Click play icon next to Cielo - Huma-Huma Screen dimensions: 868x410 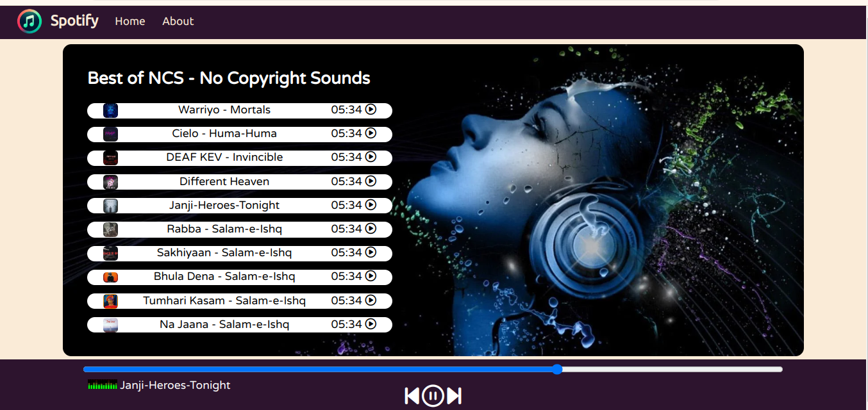[371, 133]
